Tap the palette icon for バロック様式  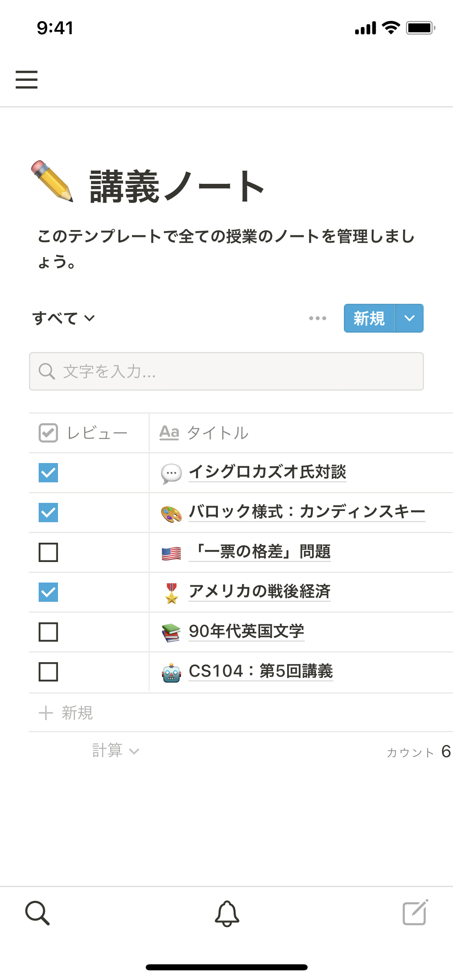coord(172,513)
